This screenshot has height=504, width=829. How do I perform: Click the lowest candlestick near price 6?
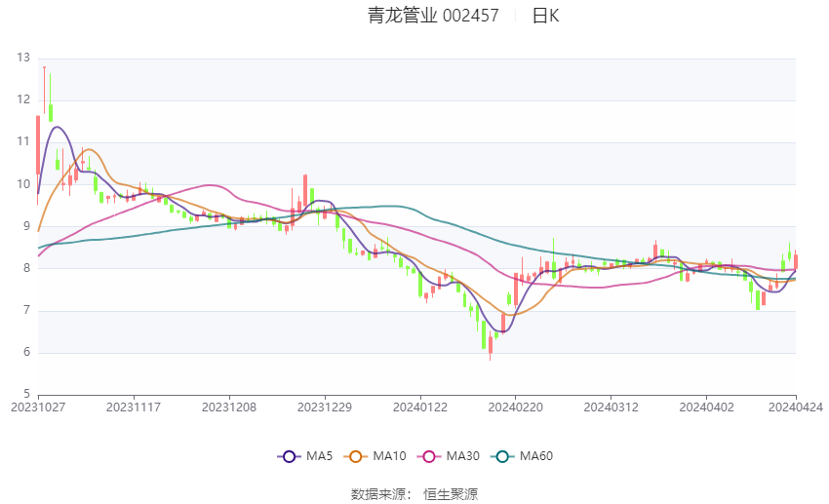click(x=491, y=347)
